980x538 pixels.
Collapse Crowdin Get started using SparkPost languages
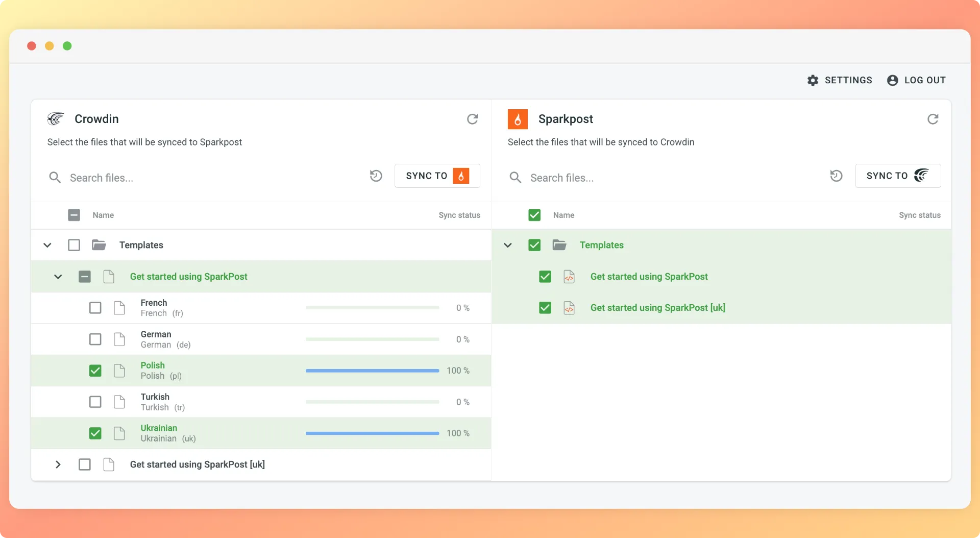(58, 277)
